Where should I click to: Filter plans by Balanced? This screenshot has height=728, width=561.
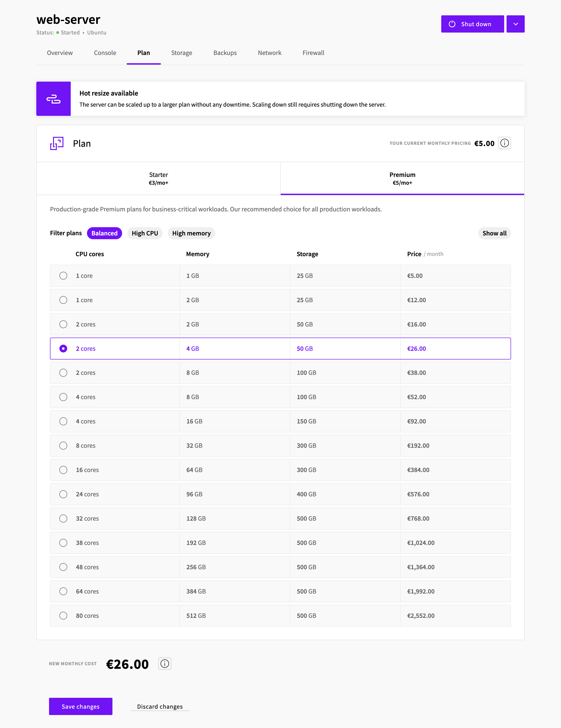tap(104, 233)
